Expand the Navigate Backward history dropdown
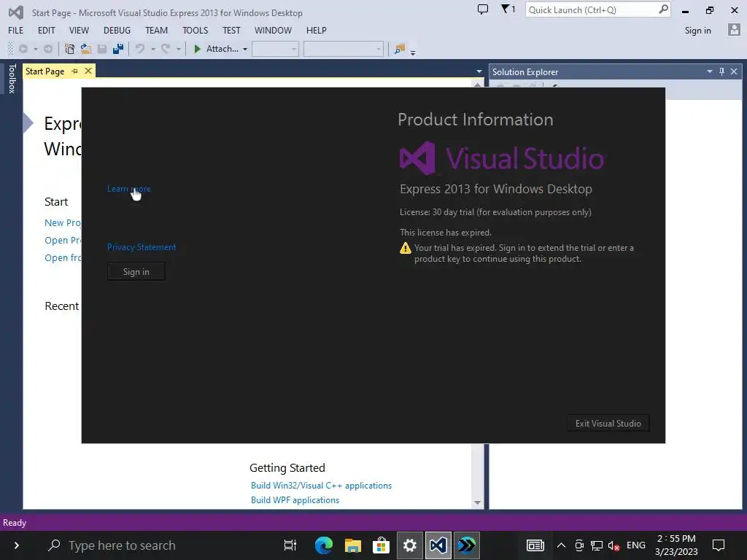This screenshot has height=560, width=747. (35, 49)
